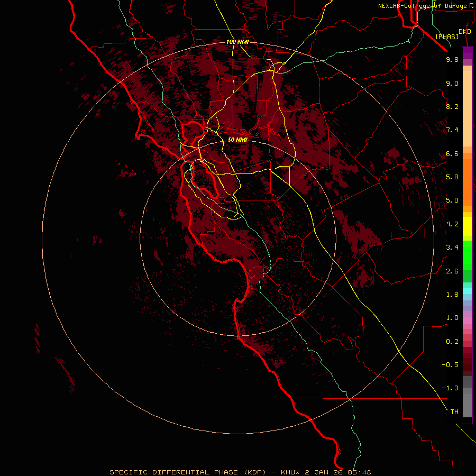The image size is (476, 476).
Task: Pick the pink segment near 1.0 on color bar
Action: click(467, 321)
